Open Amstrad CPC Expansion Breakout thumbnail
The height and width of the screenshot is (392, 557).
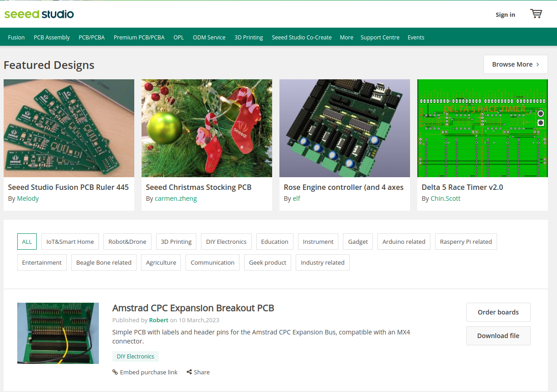click(x=58, y=333)
